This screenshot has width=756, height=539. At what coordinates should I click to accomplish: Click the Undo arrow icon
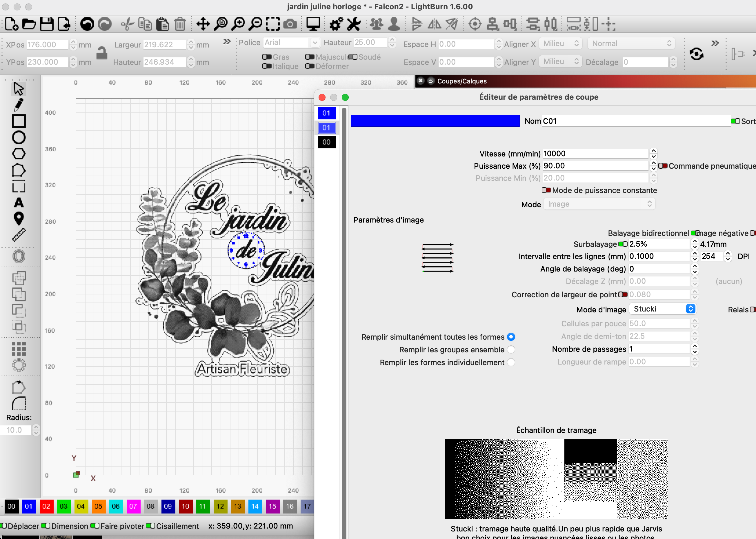pos(87,24)
